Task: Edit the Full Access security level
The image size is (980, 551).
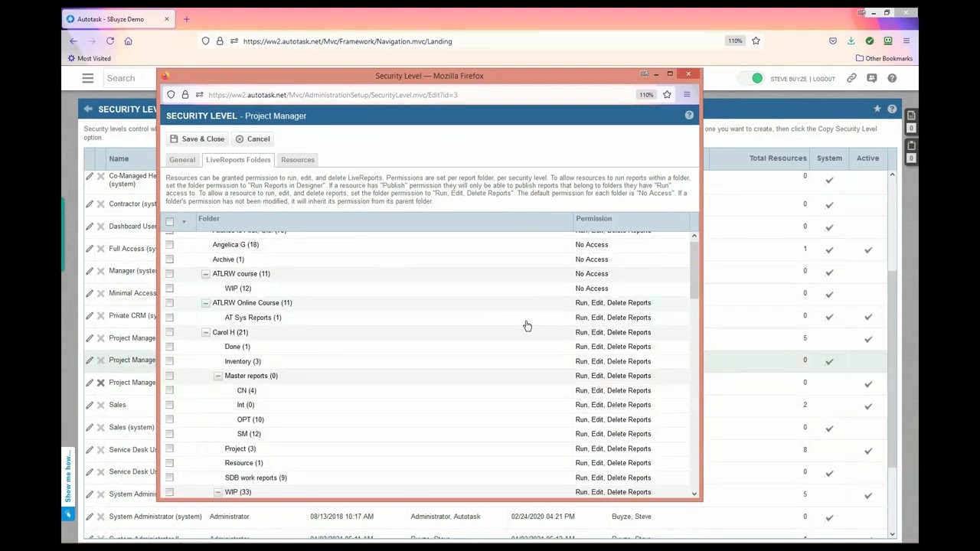Action: pyautogui.click(x=90, y=249)
